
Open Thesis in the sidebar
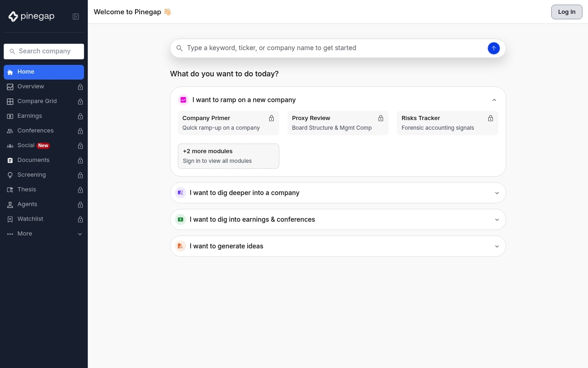tap(44, 190)
